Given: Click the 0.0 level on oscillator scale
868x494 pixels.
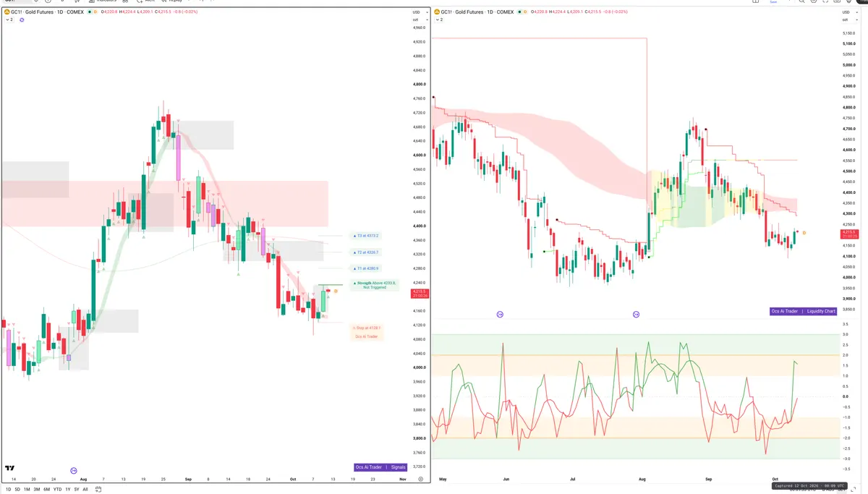Looking at the screenshot, I should click(845, 396).
